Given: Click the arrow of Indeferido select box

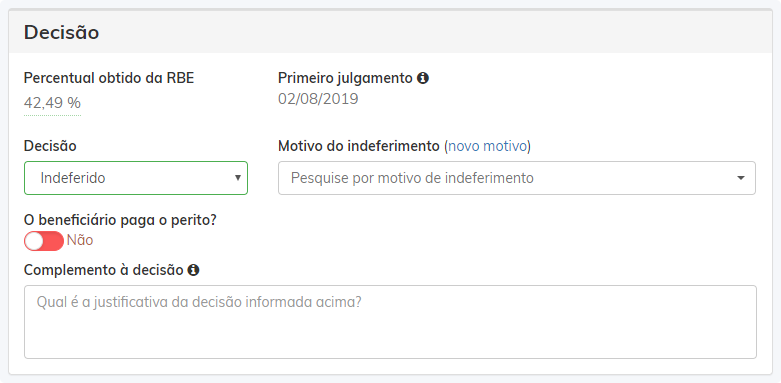Looking at the screenshot, I should pos(238,178).
